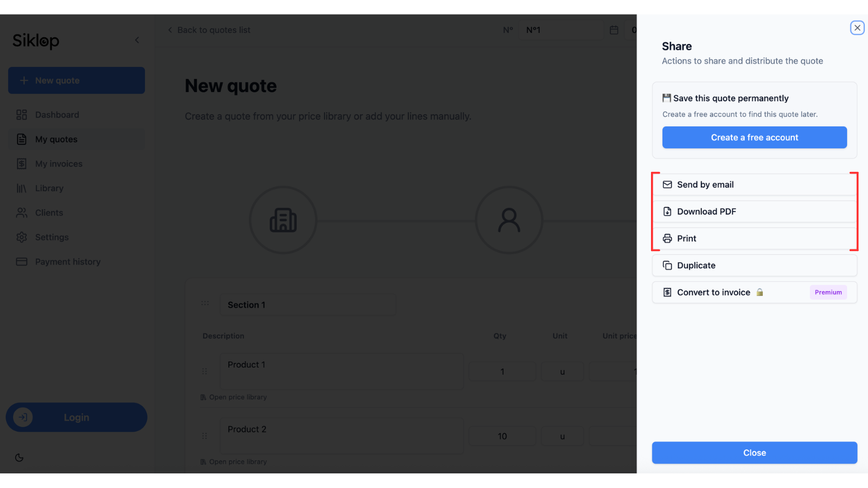Click the Siklop logo

point(36,41)
